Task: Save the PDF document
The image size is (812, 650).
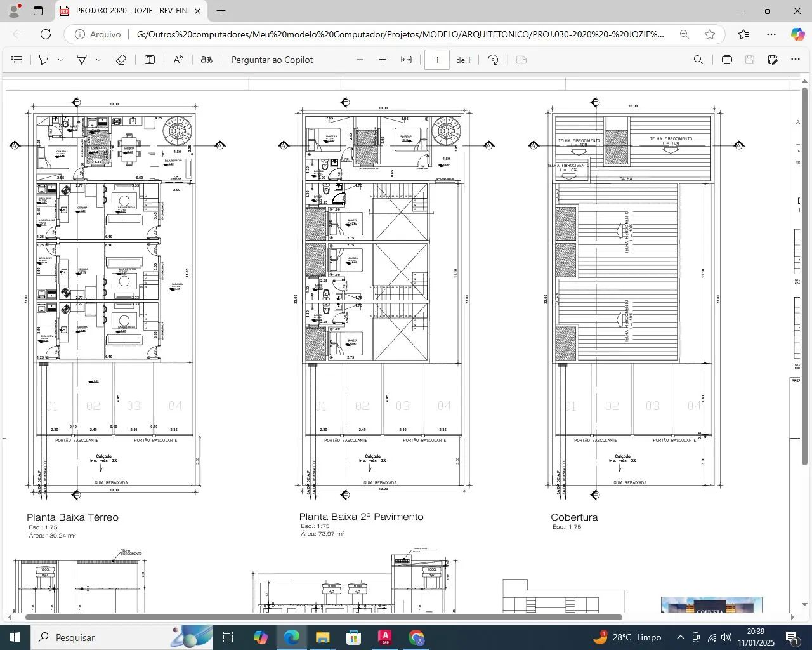Action: click(x=750, y=60)
